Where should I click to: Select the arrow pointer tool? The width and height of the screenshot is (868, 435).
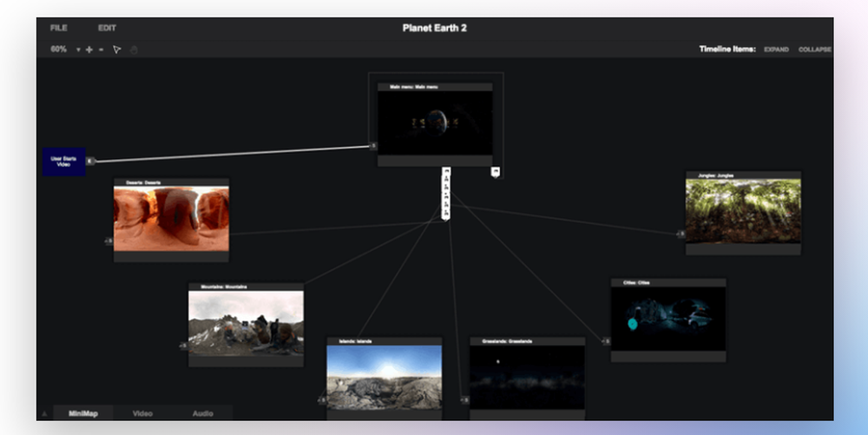[x=117, y=49]
